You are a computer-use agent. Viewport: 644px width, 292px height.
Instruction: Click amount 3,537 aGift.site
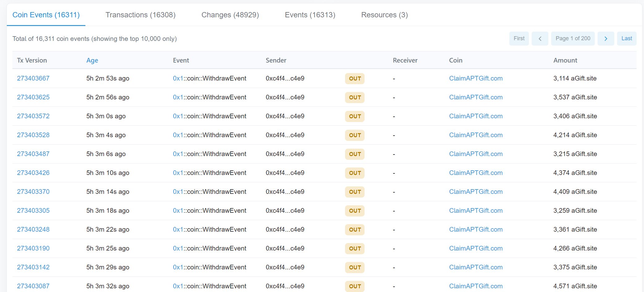(x=575, y=97)
